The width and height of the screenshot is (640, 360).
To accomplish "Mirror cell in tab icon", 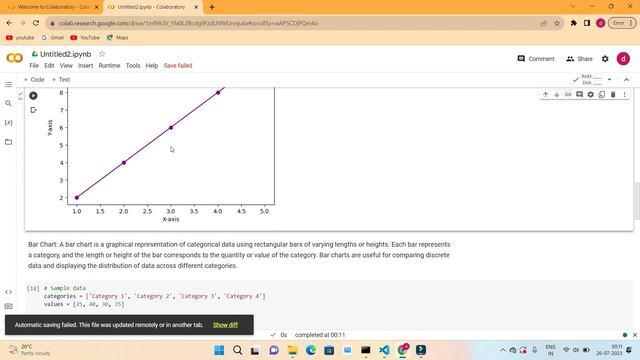I will point(602,95).
